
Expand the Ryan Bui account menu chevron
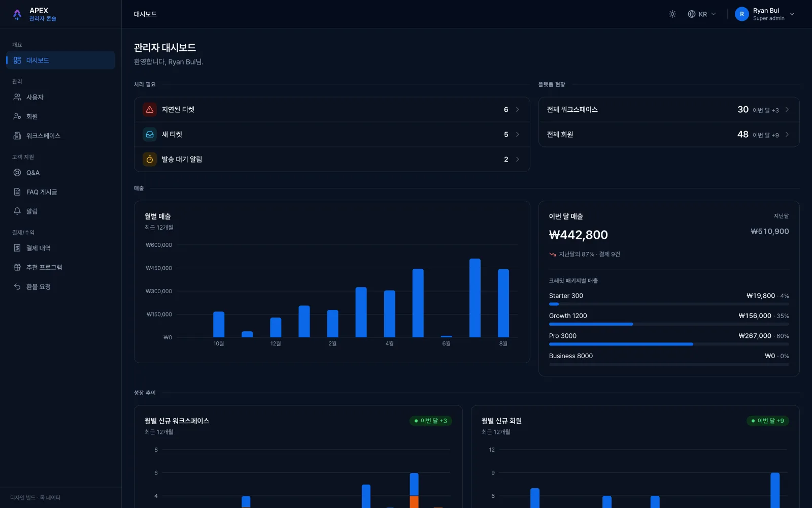point(792,14)
